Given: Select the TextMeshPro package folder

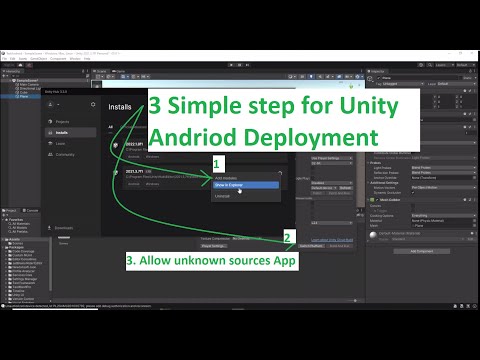Looking at the screenshot, I should coord(20,287).
